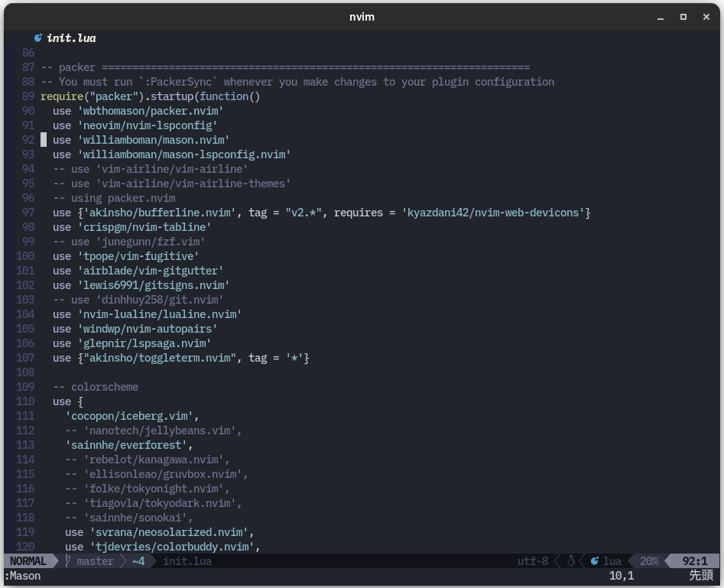Minimize the nvim window
This screenshot has width=724, height=588.
coord(661,17)
